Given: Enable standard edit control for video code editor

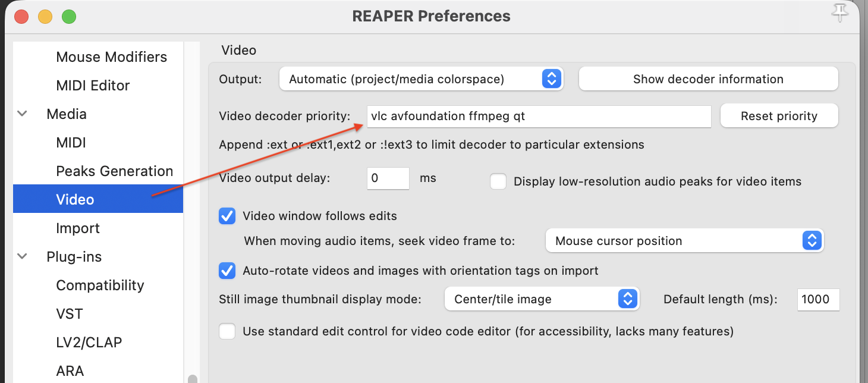Looking at the screenshot, I should (227, 331).
